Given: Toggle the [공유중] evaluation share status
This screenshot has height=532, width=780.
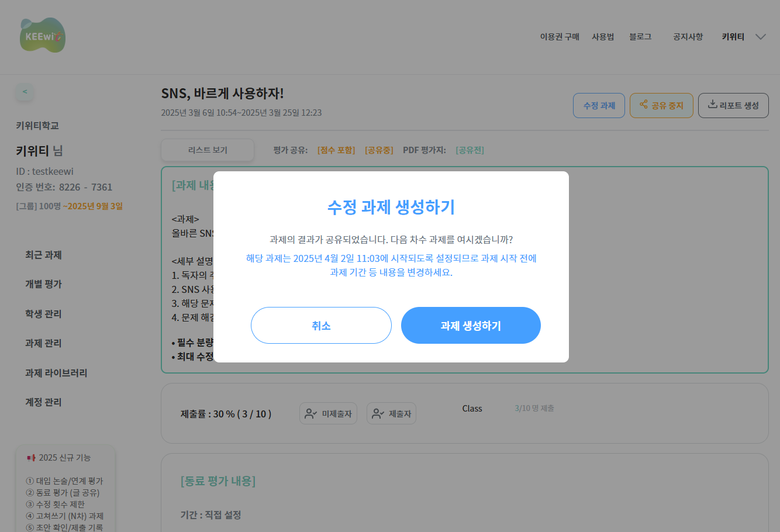Looking at the screenshot, I should coord(379,150).
